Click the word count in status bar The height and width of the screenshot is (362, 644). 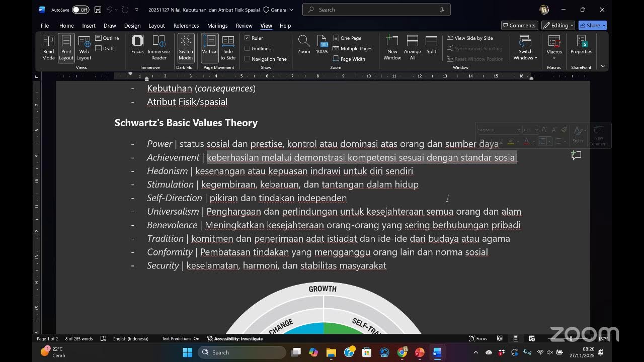coord(79,339)
